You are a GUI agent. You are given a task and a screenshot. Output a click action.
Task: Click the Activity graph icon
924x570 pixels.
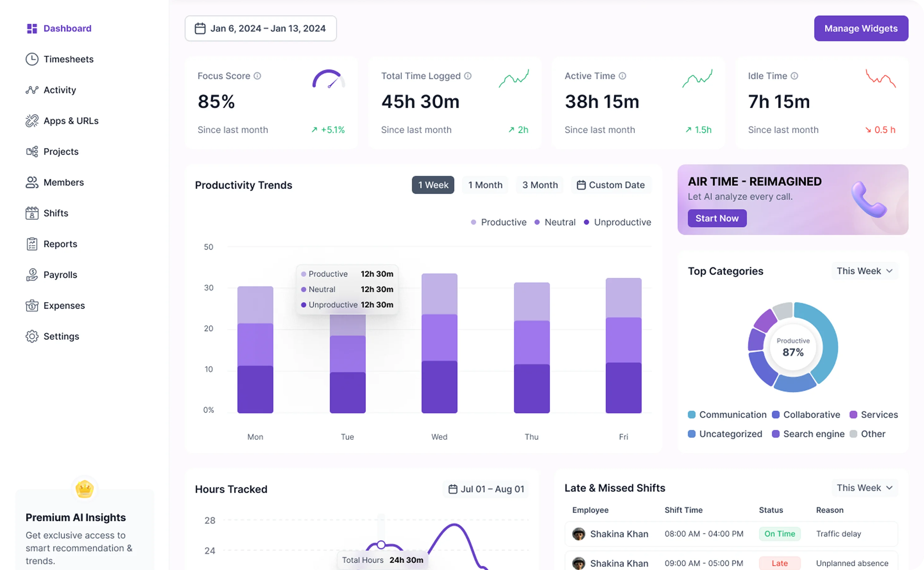pyautogui.click(x=32, y=90)
